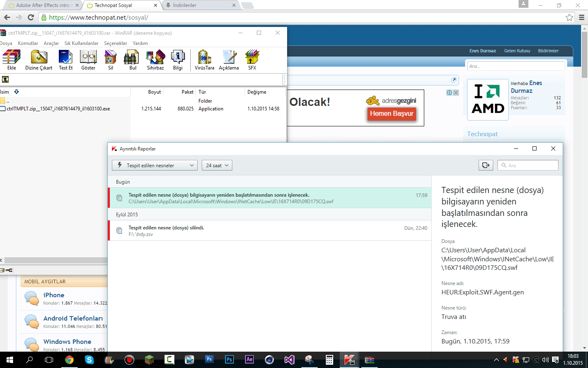Screen dimensions: 588x368
Task: Open the Windows Phone forum link
Action: tap(67, 341)
